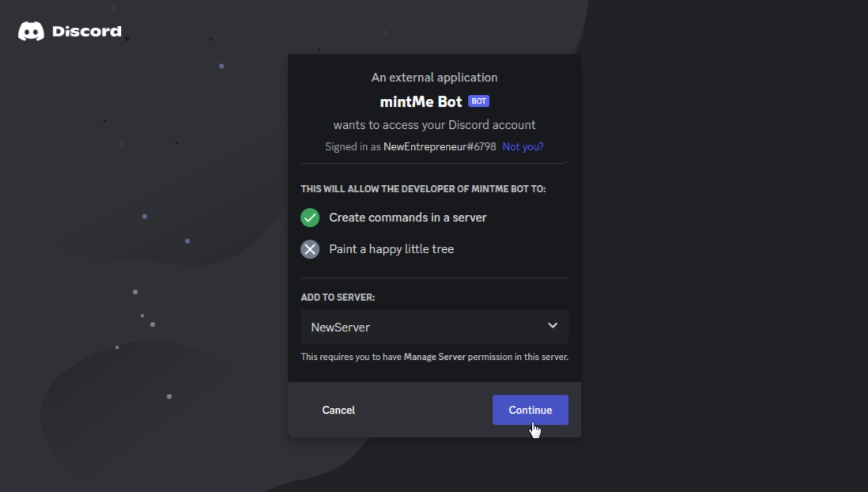Click the green checkmark permission icon
Viewport: 868px width, 492px height.
[310, 218]
